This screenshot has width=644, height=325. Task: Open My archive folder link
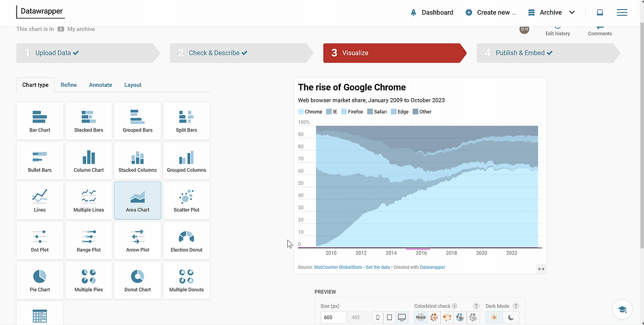point(81,29)
